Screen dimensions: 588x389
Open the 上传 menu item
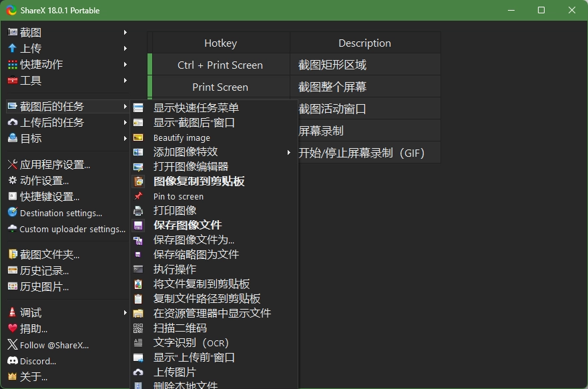[31, 48]
